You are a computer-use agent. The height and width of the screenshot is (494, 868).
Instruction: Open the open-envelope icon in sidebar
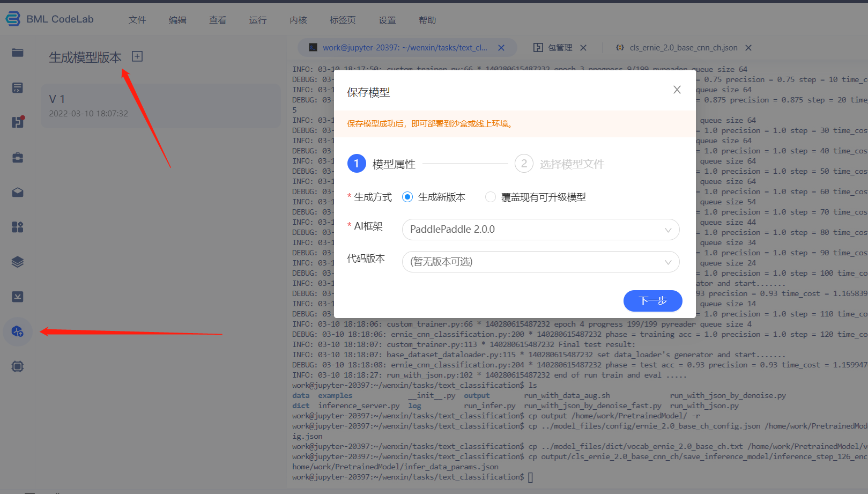pos(18,192)
